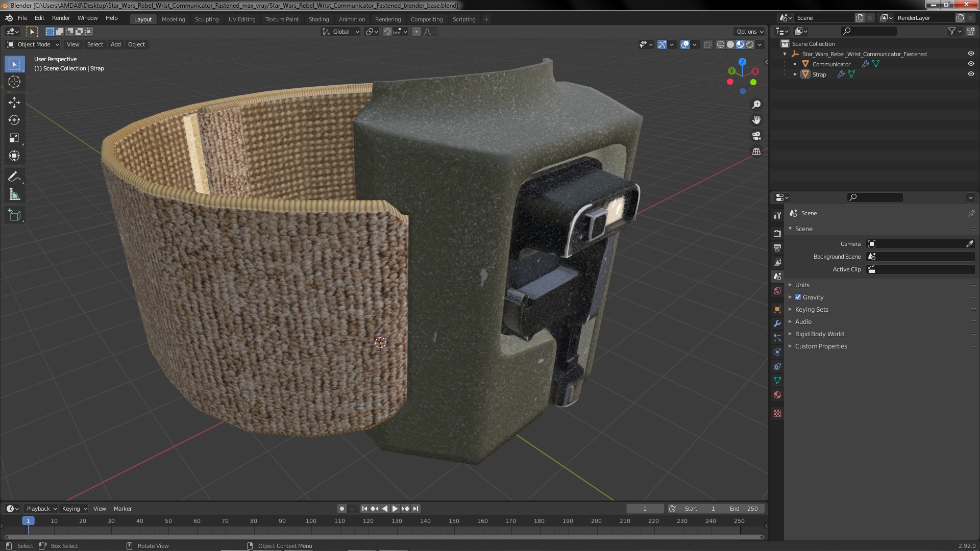Select the Cursor tool
The width and height of the screenshot is (980, 551).
(x=14, y=82)
